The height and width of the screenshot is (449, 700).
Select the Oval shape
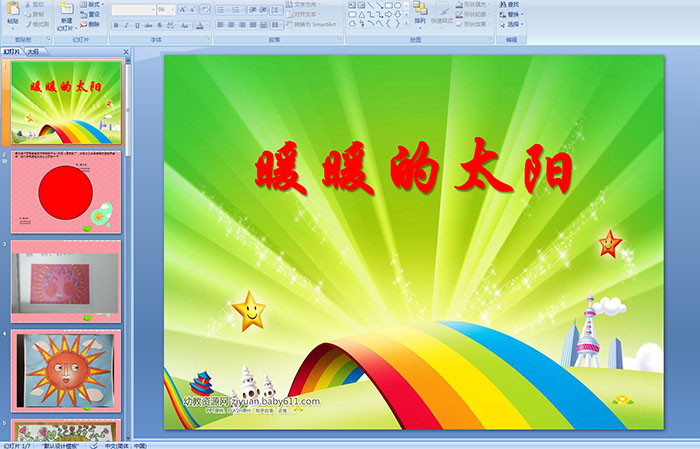(397, 5)
